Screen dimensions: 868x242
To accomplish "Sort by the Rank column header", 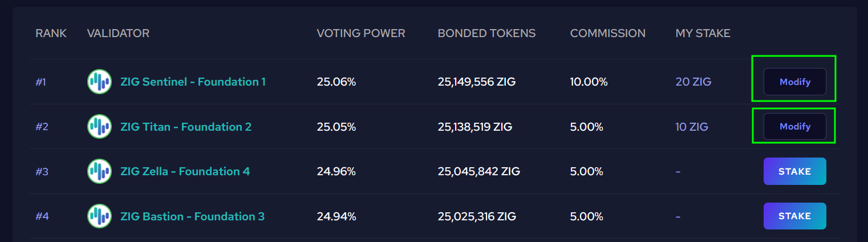I will coord(51,33).
